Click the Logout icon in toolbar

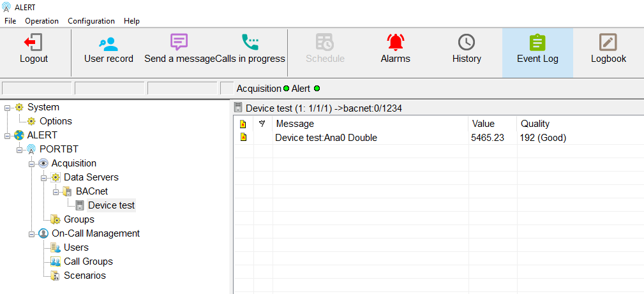coord(33,43)
